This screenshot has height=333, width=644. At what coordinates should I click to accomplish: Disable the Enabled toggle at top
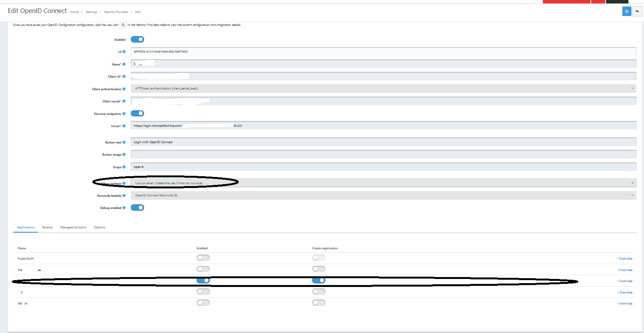(x=137, y=40)
